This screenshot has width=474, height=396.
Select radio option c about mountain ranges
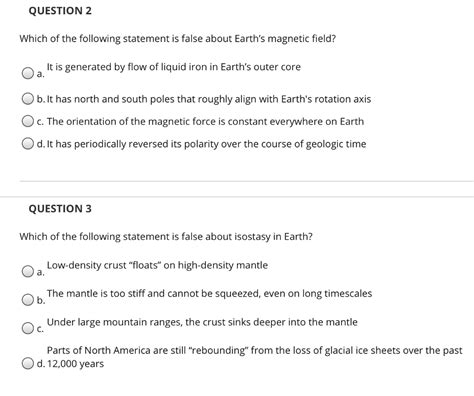click(28, 328)
